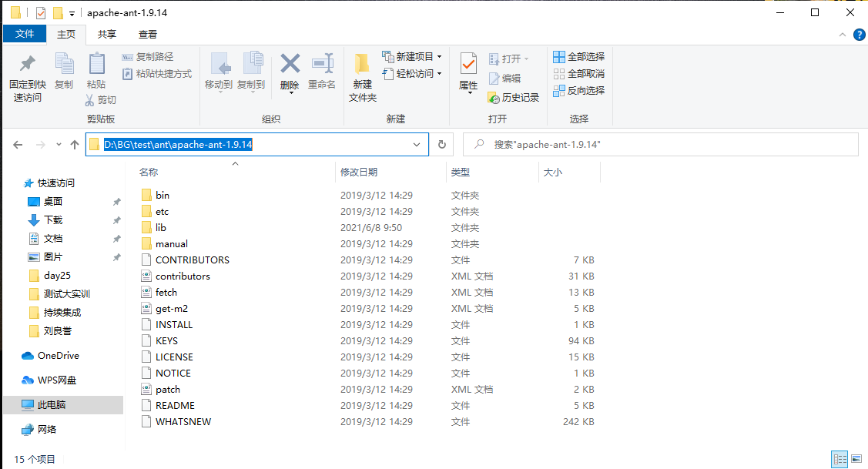868x469 pixels.
Task: Open Delete (删除) options arrow
Action: 290,93
